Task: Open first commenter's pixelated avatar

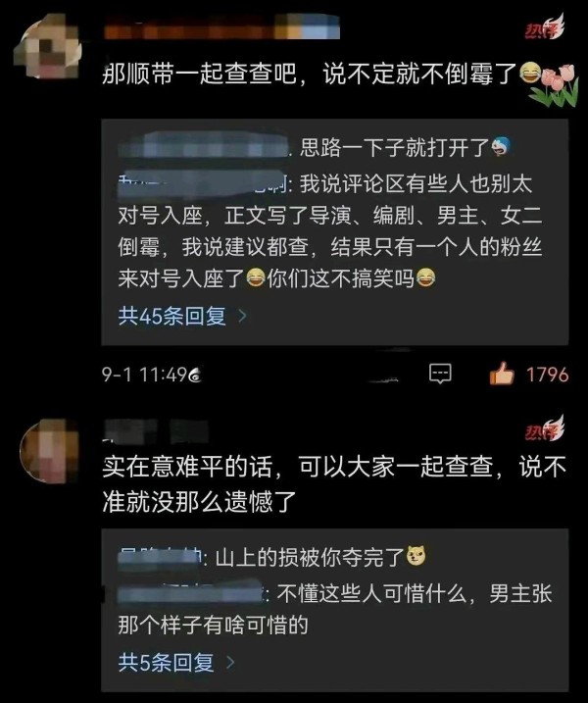Action: [x=47, y=47]
